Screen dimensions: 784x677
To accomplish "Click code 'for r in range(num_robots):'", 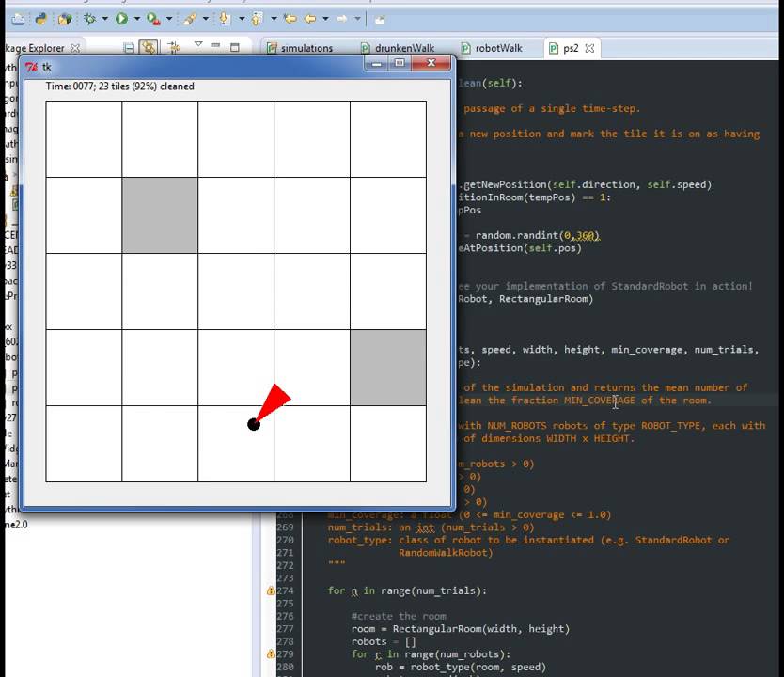I will (431, 654).
